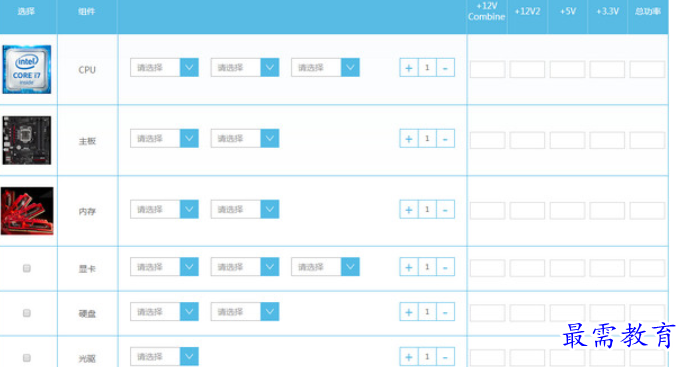684x367 pixels.
Task: Increase 主板 quantity with plus button
Action: click(x=409, y=139)
